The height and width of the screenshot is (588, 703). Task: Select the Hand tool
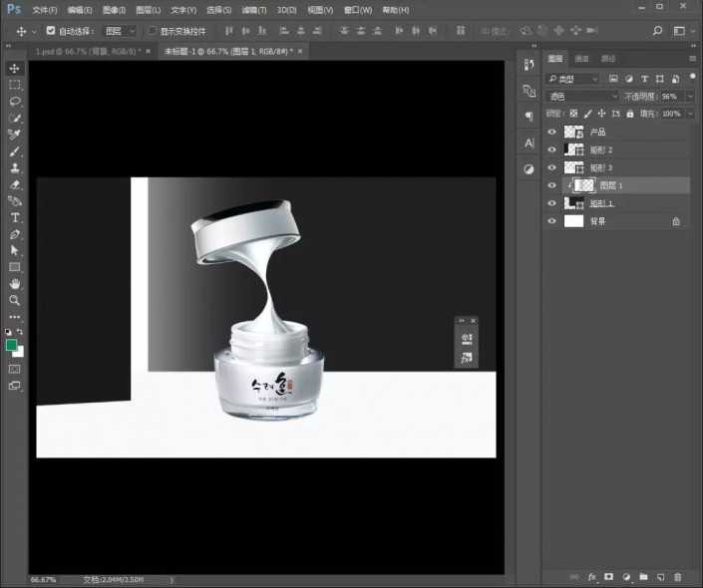coord(15,284)
